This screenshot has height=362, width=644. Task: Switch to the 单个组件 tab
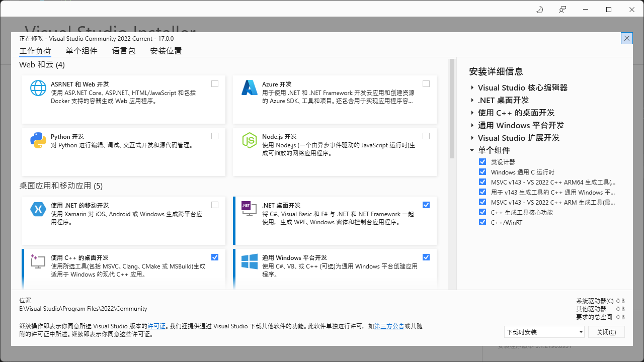(82, 50)
